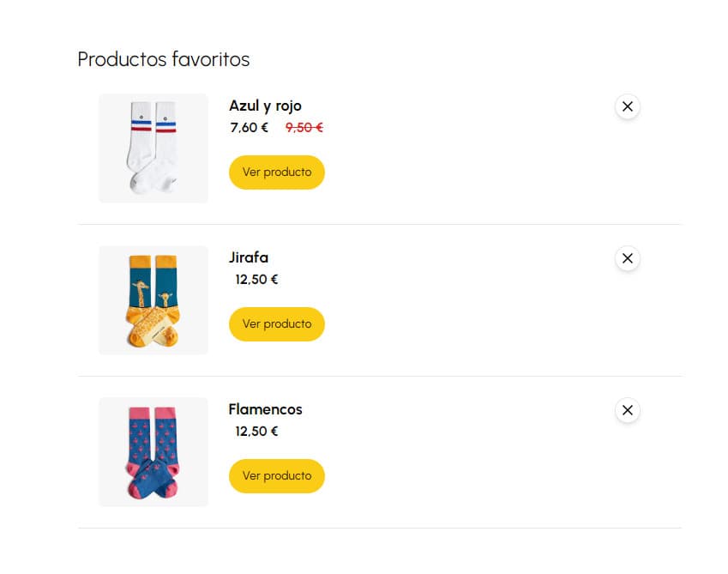Remove Azul y rojo from favorites

(x=627, y=106)
